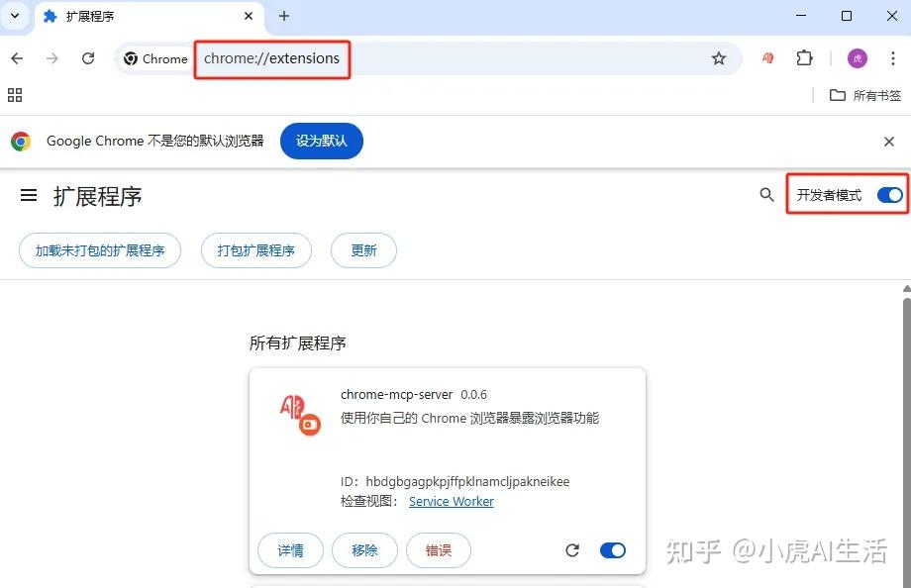Click the chrome-mcp-server extension icon
Viewport: 911px width, 588px height.
tap(297, 416)
